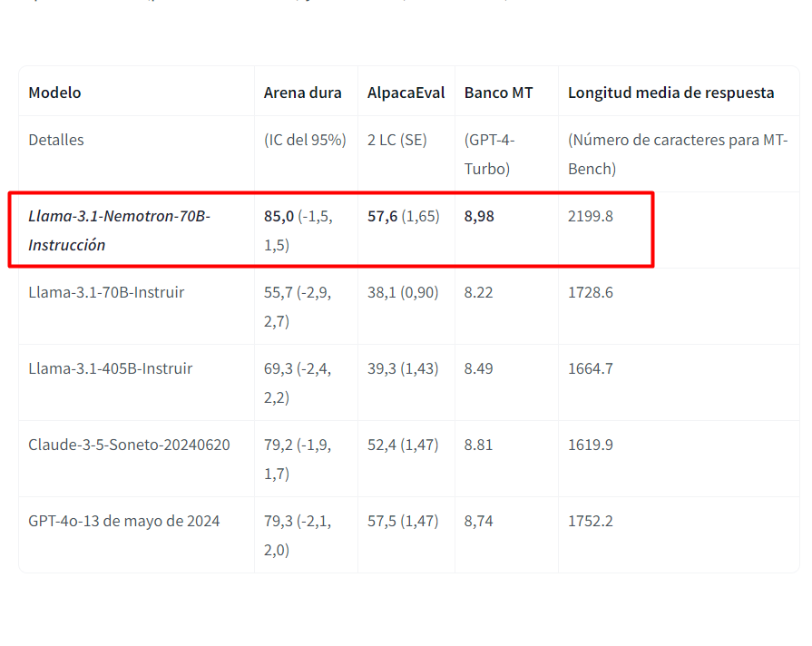Click the 'AlpacaEval' column header

click(x=406, y=93)
